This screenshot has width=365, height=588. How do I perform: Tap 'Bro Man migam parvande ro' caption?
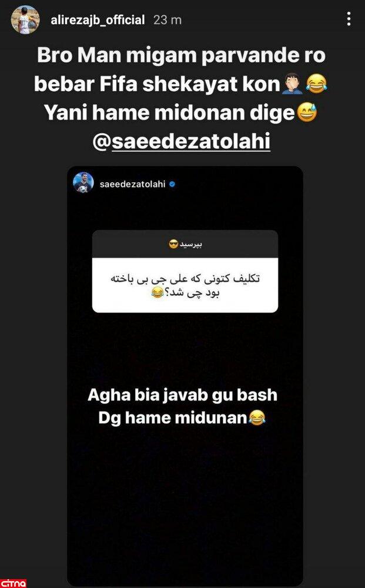182,55
